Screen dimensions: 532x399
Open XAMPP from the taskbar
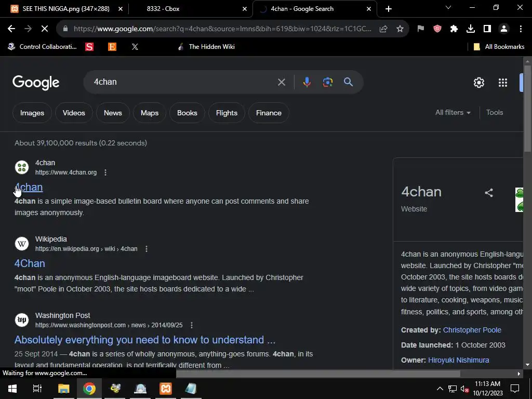pyautogui.click(x=166, y=389)
